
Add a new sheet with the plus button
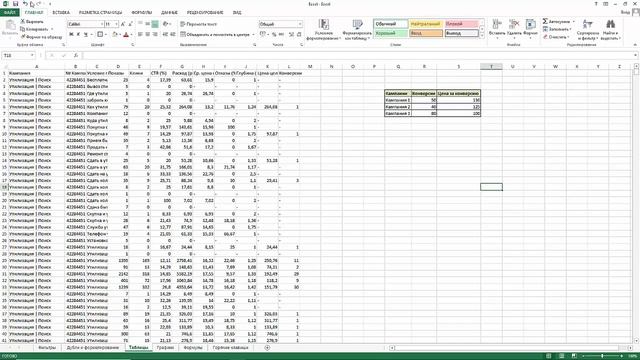coord(267,348)
